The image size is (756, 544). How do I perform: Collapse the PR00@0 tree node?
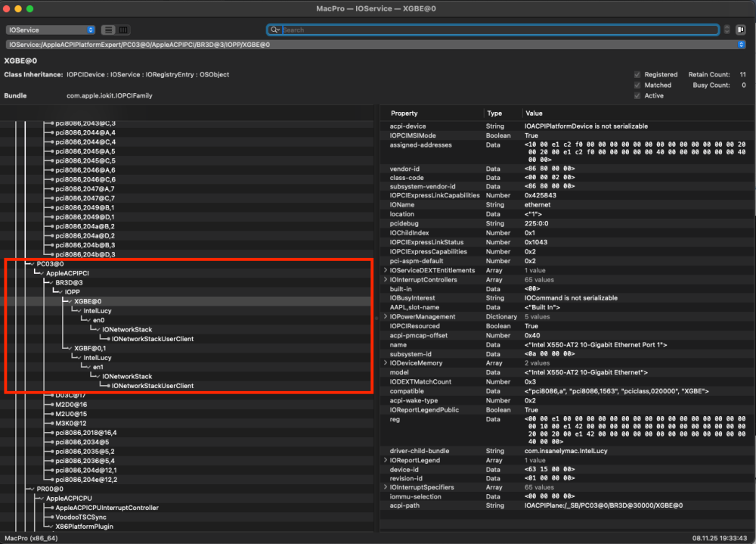[x=33, y=489]
